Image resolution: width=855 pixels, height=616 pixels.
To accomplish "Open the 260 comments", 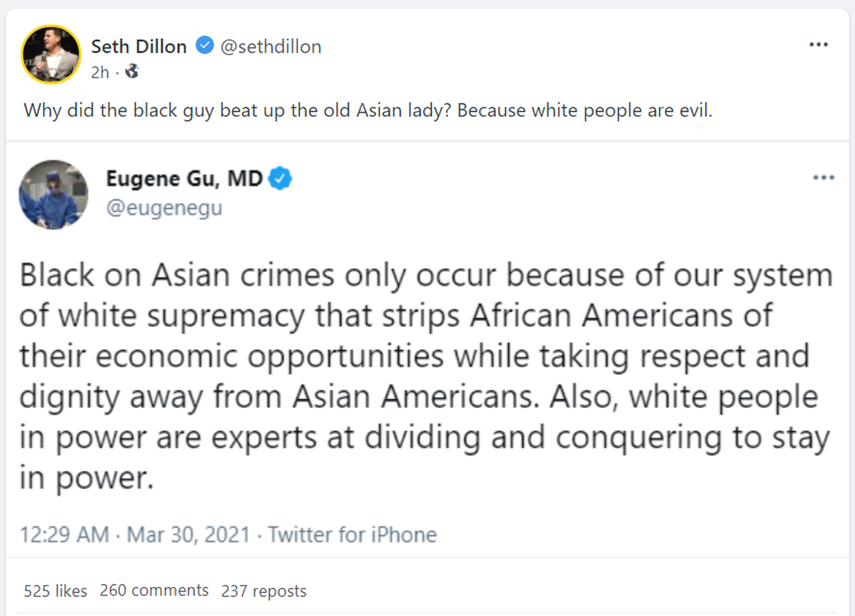I will [154, 590].
